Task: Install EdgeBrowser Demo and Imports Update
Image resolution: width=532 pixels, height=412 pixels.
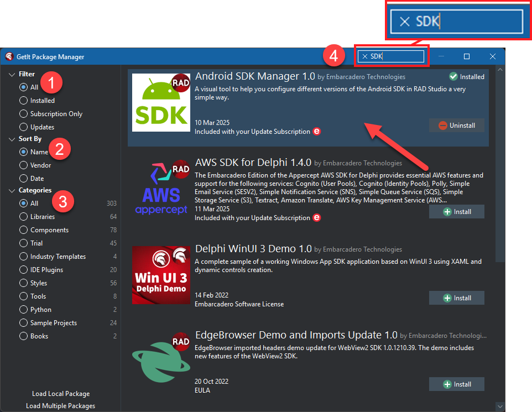Action: point(457,384)
